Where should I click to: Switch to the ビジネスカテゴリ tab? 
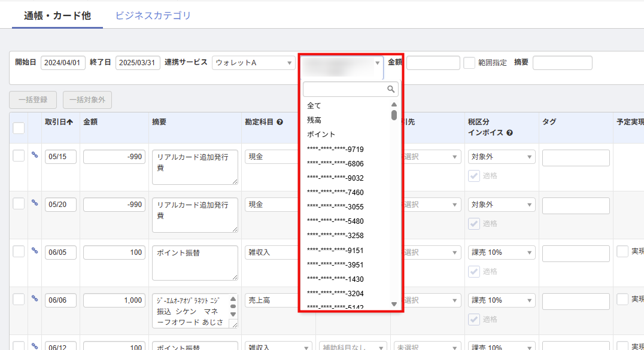point(153,16)
